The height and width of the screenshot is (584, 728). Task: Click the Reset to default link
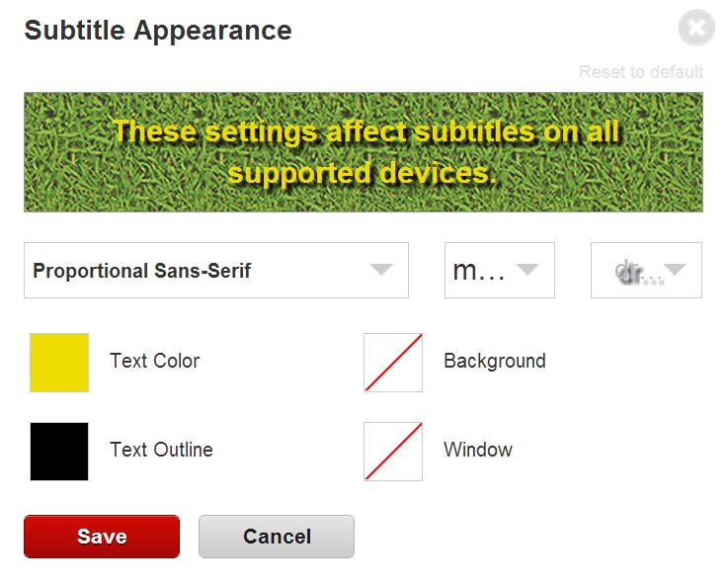[x=641, y=72]
